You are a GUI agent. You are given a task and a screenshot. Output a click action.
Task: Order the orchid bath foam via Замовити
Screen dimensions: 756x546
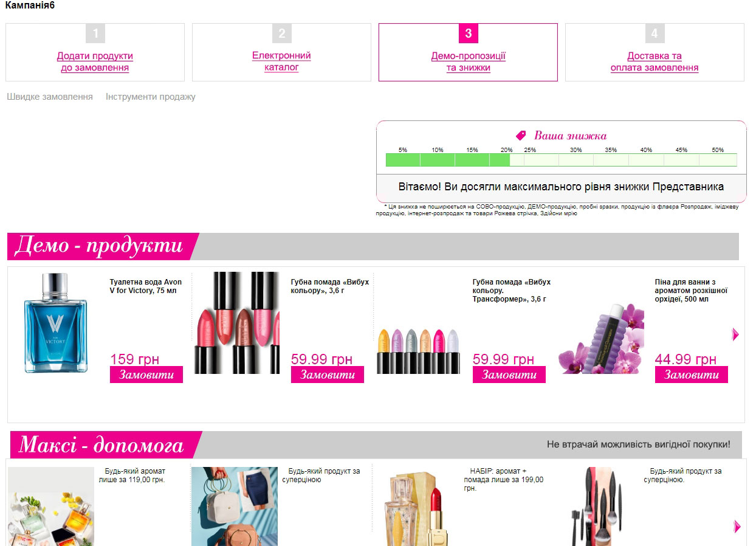click(691, 375)
